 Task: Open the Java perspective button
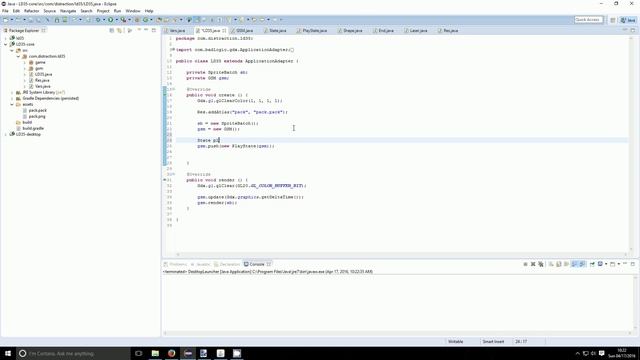(628, 20)
